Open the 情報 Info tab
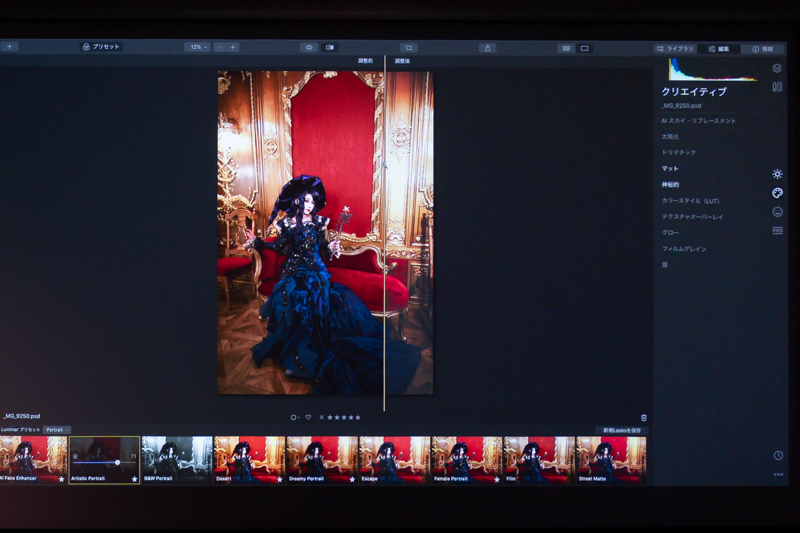The height and width of the screenshot is (533, 800). click(762, 49)
